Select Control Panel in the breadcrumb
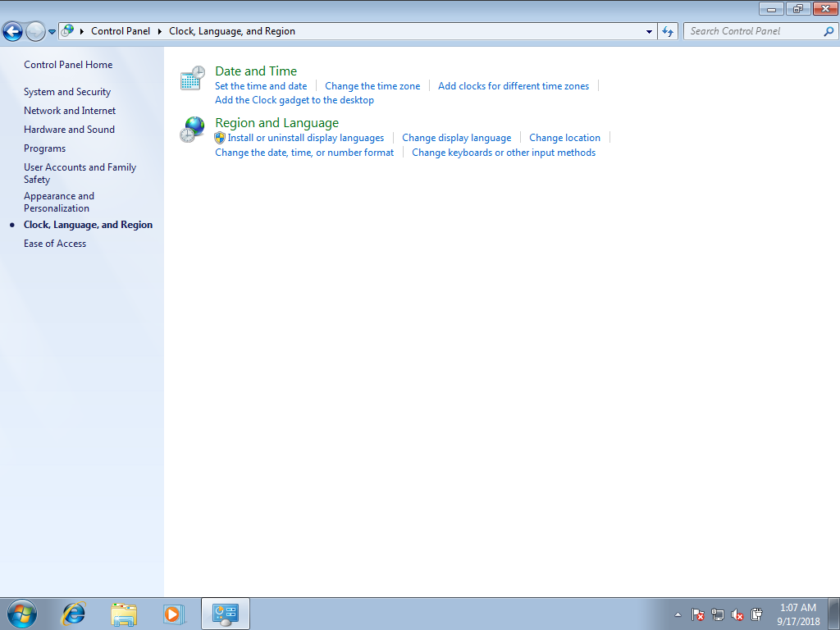The width and height of the screenshot is (840, 630). [x=121, y=31]
